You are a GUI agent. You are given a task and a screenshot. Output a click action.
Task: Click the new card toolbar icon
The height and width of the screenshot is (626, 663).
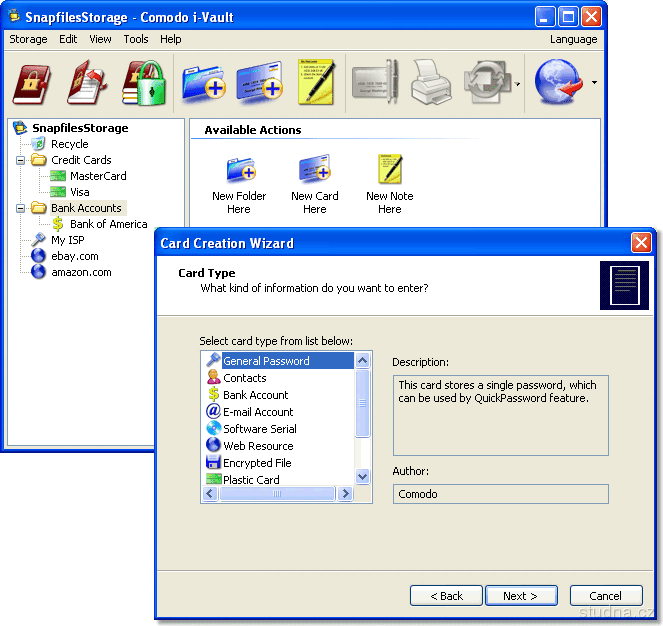coord(259,82)
